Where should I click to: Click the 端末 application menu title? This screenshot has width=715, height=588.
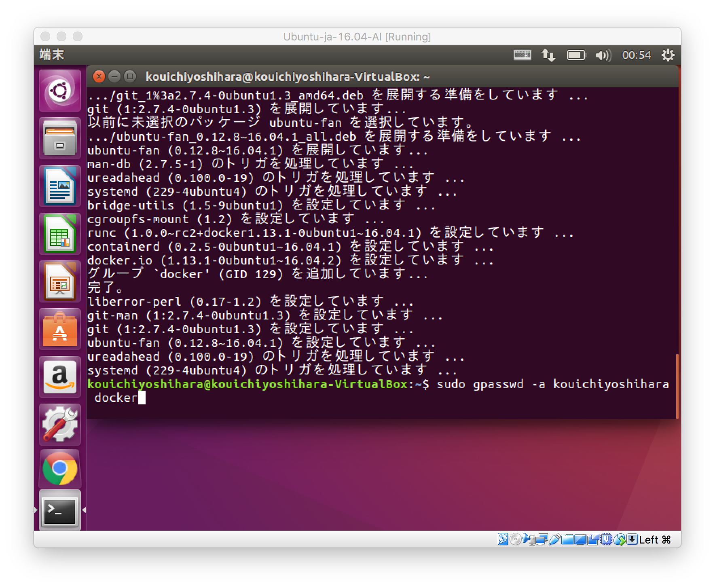point(52,55)
